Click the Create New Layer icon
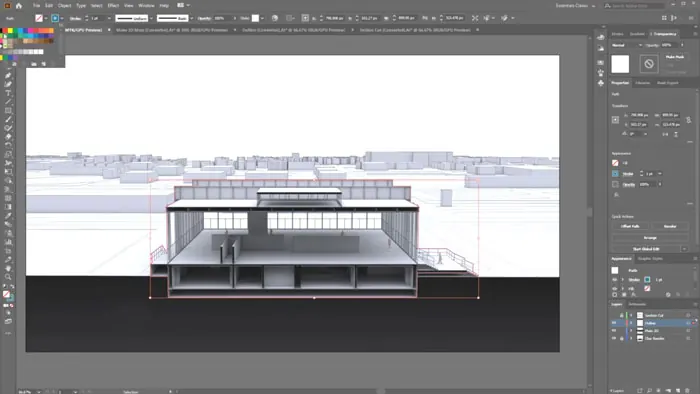This screenshot has height=394, width=700. pyautogui.click(x=678, y=390)
